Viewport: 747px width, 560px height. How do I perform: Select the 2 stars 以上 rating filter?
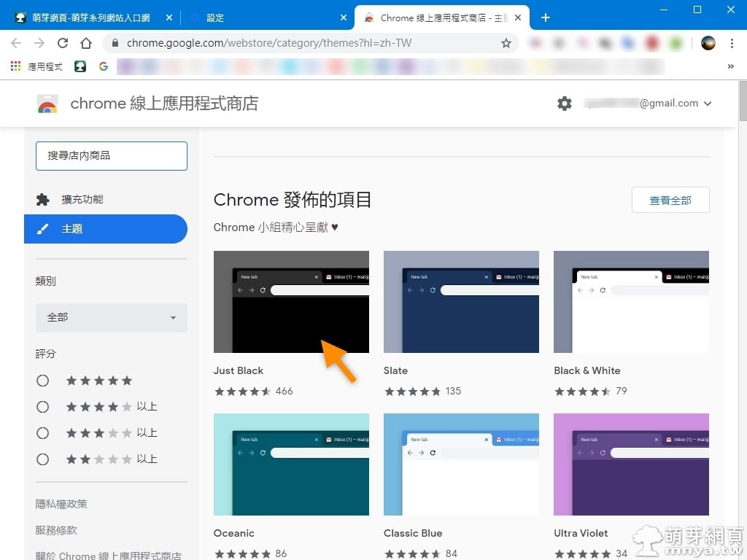[42, 459]
